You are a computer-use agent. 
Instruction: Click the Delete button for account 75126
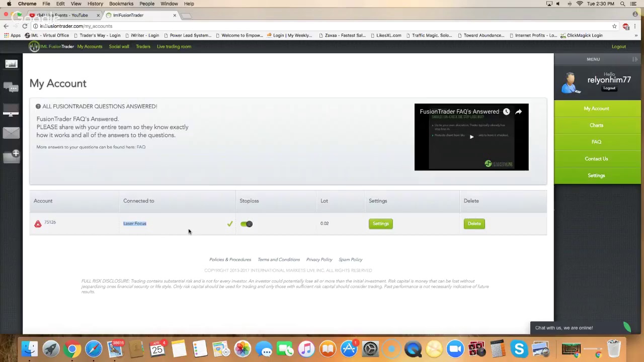click(474, 224)
